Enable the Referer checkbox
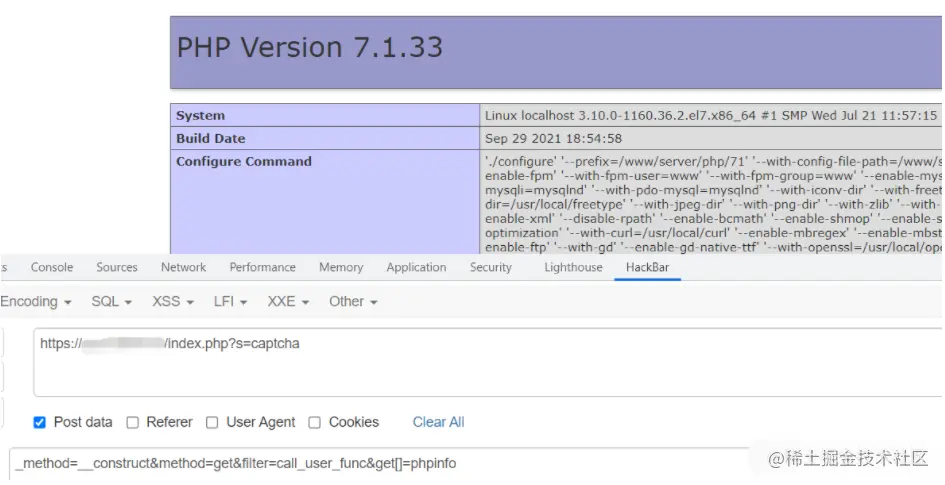Screen dimensions: 945x485 tap(133, 423)
